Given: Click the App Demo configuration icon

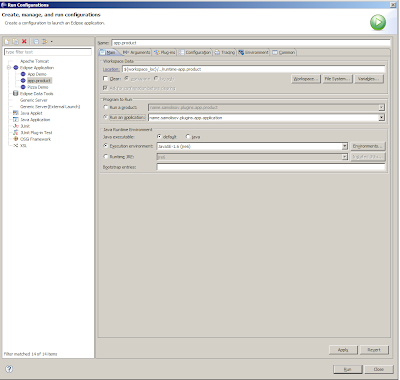Looking at the screenshot, I should (23, 74).
